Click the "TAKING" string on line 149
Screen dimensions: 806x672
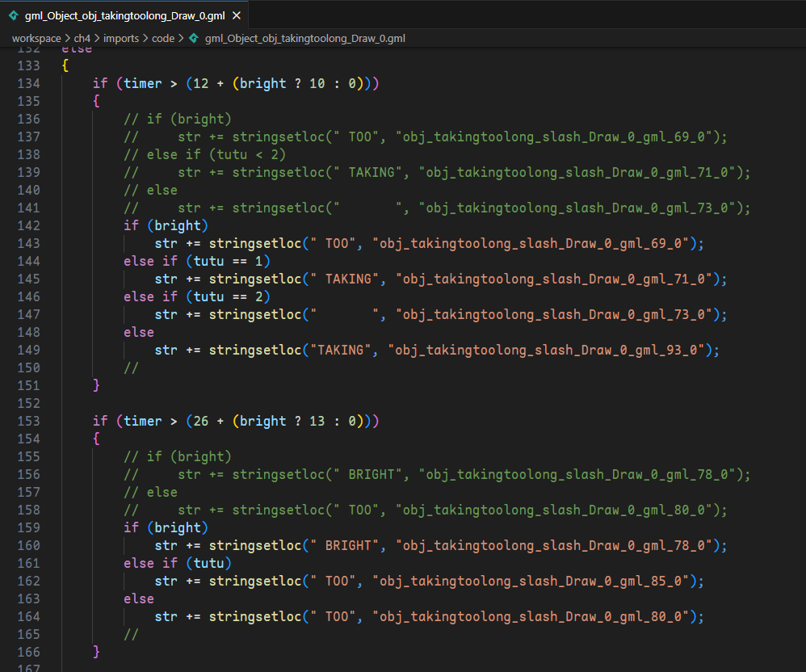tap(340, 351)
